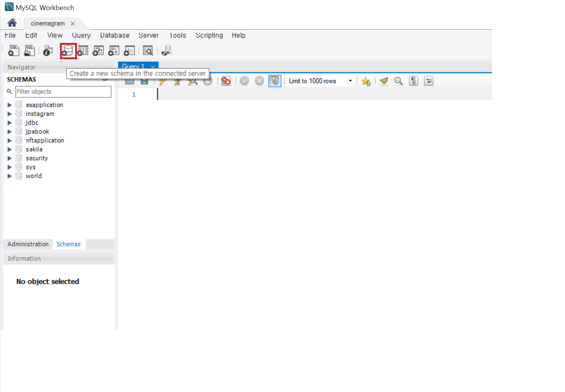Select the sys schema name
The height and width of the screenshot is (392, 565).
pos(31,167)
